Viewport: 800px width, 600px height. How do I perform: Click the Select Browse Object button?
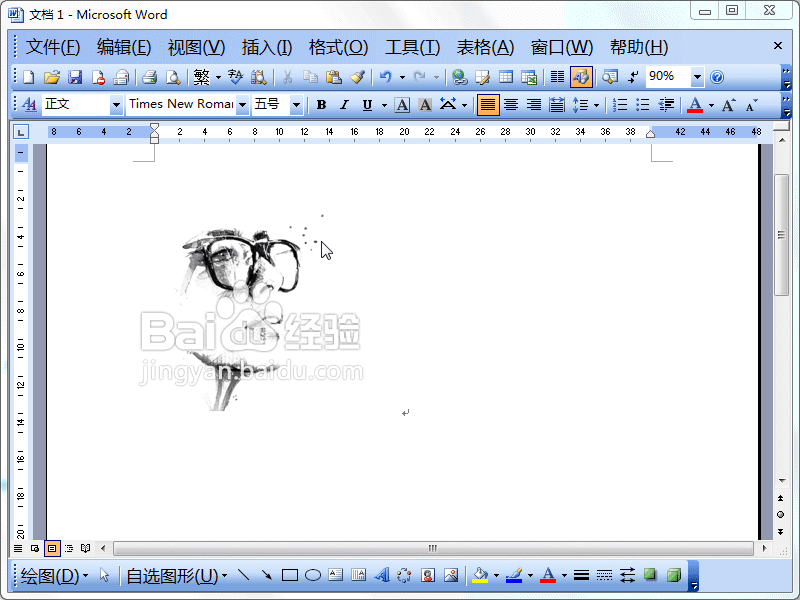(x=781, y=514)
